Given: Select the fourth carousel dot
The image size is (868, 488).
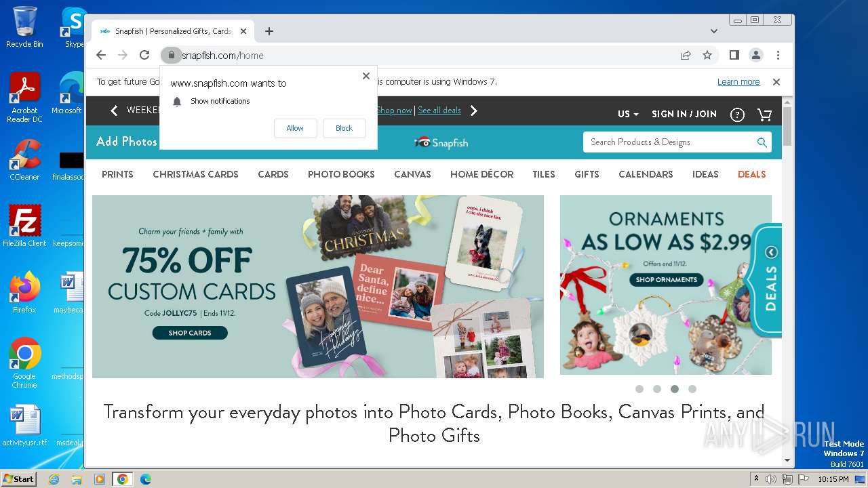Looking at the screenshot, I should tap(692, 389).
